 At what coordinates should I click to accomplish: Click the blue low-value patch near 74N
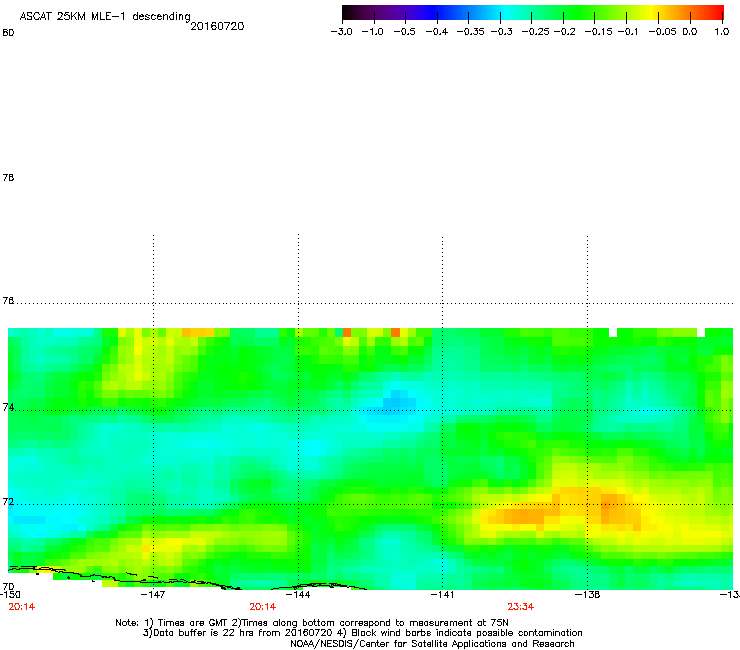click(395, 402)
